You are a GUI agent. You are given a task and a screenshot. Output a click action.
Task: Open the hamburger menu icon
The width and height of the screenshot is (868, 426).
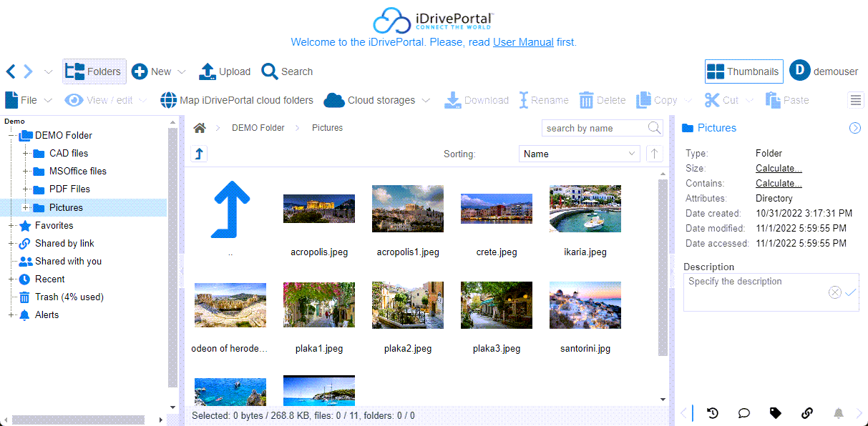click(856, 100)
